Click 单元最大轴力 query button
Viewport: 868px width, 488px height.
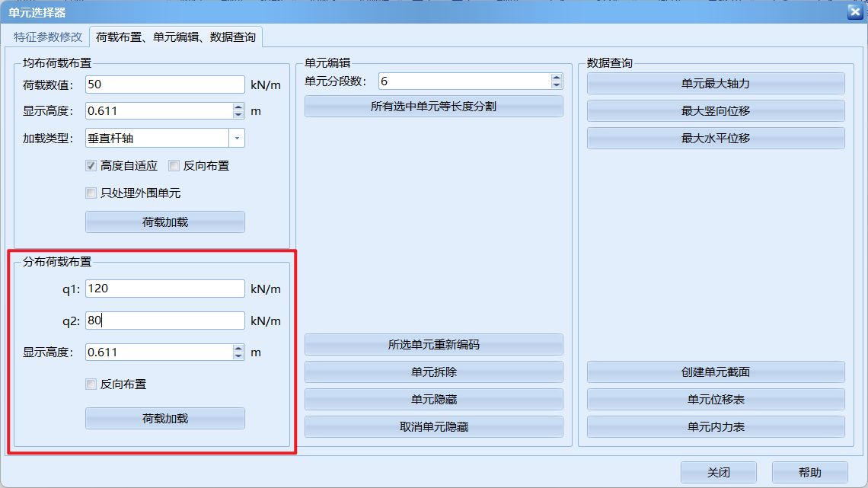[x=716, y=84]
